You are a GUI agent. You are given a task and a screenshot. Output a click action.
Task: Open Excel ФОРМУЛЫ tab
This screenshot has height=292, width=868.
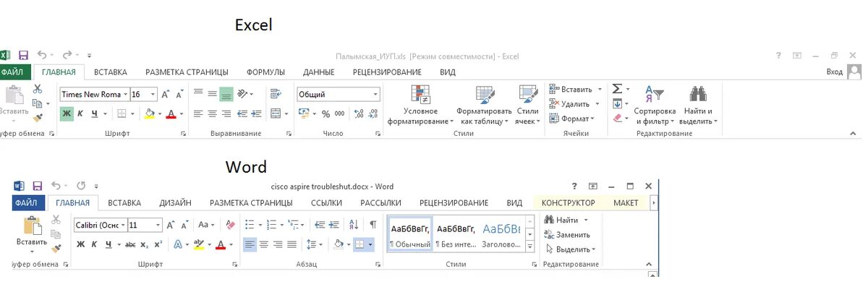265,72
